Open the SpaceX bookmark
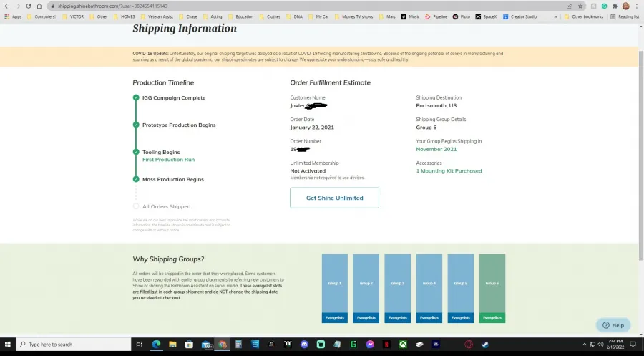The width and height of the screenshot is (644, 356). (486, 17)
